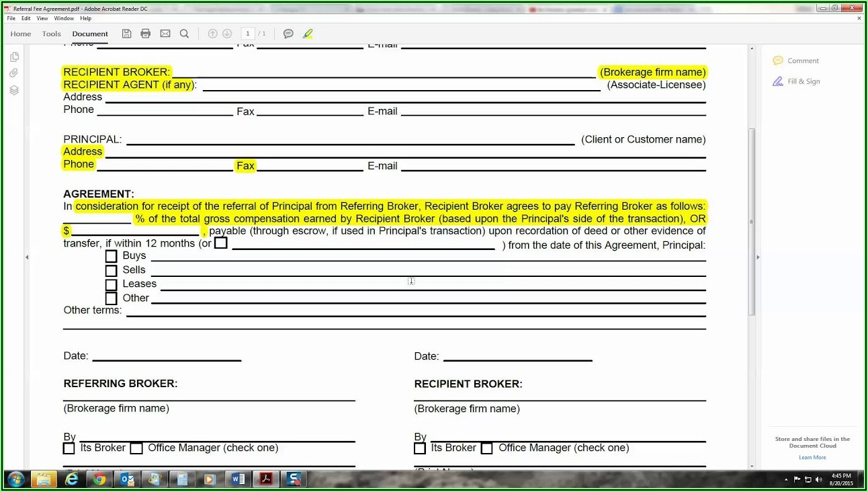Open the File menu

11,18
